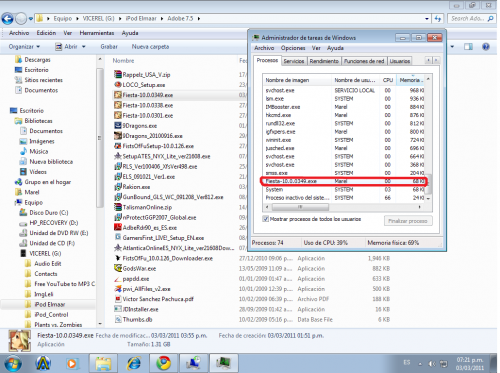Click the Finalizar proceso button

point(408,221)
